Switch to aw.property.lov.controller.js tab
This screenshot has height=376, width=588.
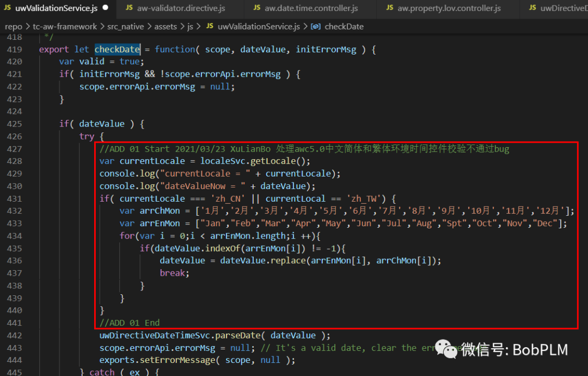[449, 8]
